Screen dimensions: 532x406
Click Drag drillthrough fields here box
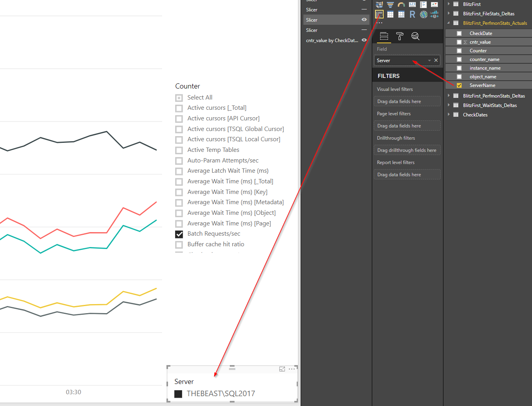(x=407, y=150)
